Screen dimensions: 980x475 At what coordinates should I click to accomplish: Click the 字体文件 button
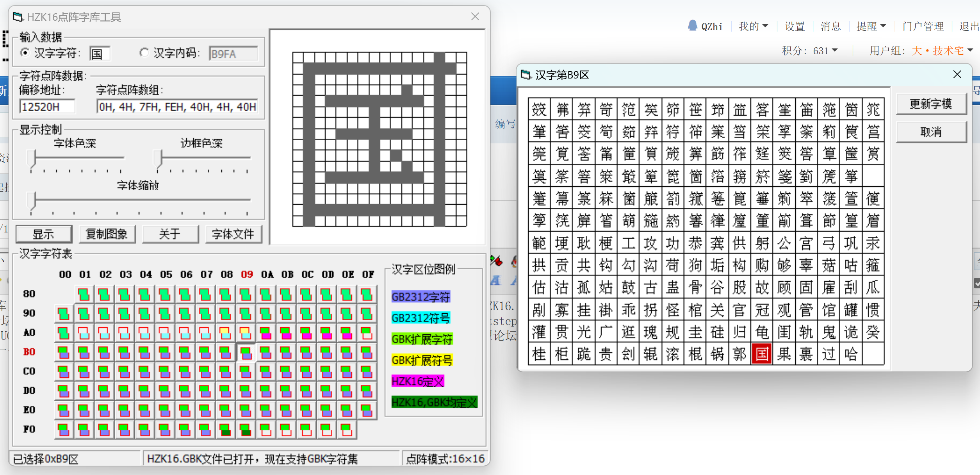point(233,234)
